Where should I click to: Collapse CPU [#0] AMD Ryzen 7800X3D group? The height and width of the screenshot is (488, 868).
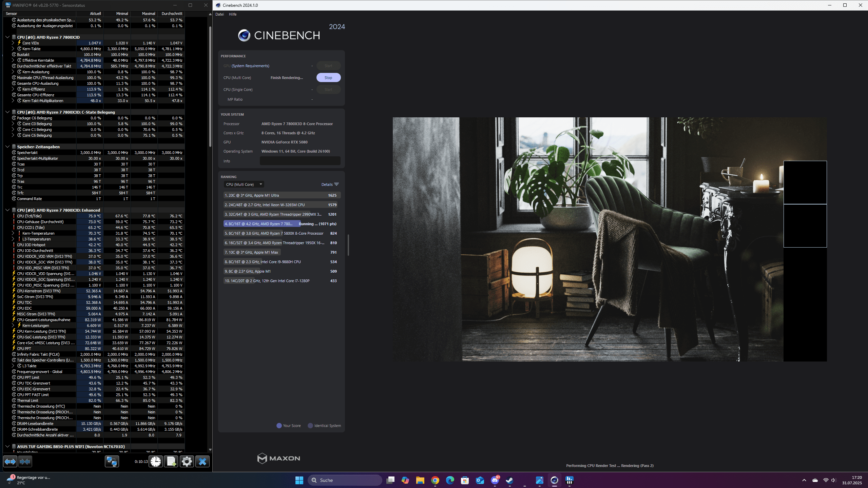[x=7, y=37]
